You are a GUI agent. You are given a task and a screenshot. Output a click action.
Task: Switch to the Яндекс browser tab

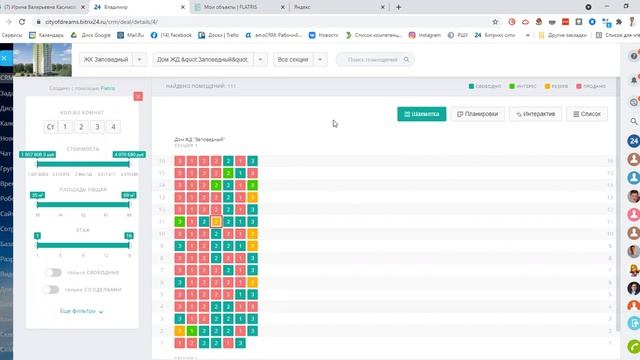click(x=339, y=7)
